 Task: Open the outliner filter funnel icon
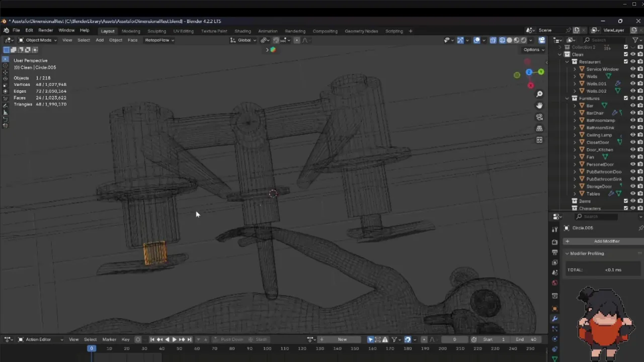click(635, 40)
